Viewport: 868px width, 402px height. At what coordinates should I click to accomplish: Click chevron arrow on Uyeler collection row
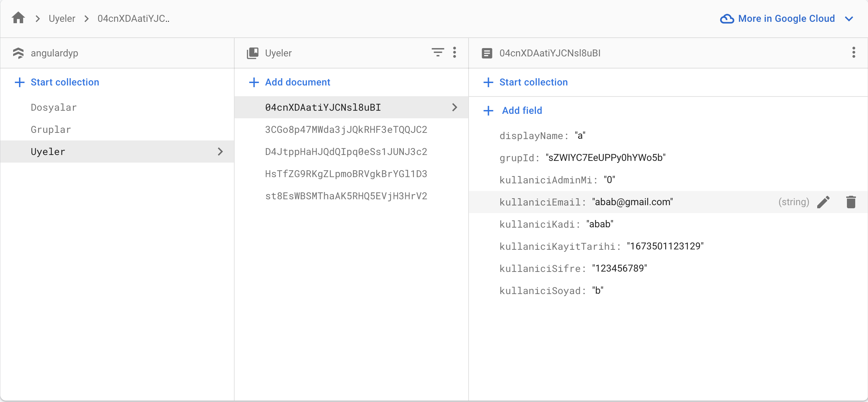point(220,152)
